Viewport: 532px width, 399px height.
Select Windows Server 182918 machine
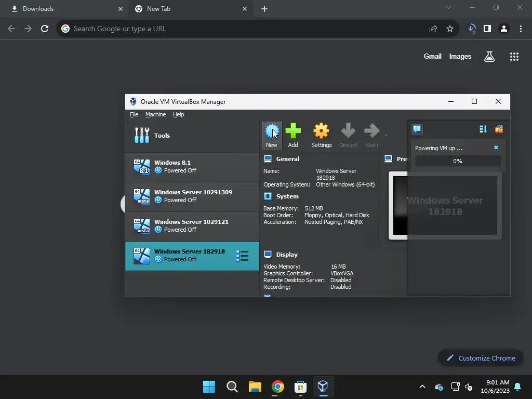pos(192,256)
